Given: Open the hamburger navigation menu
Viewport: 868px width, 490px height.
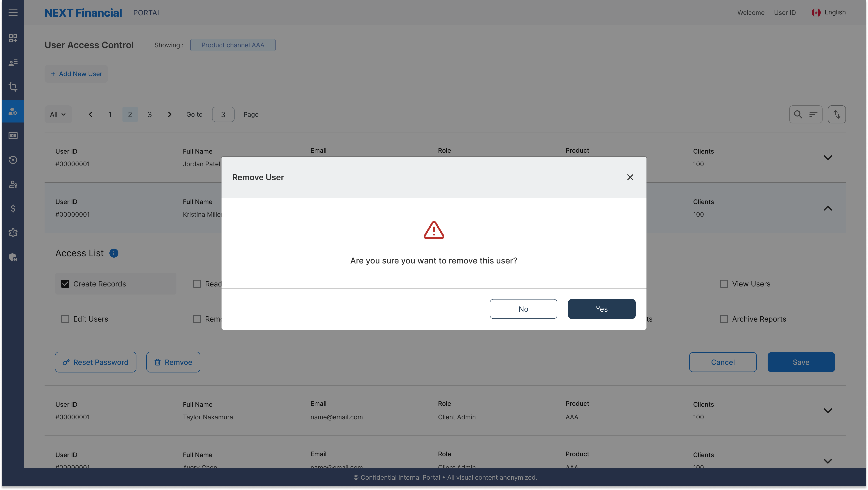Looking at the screenshot, I should (13, 12).
